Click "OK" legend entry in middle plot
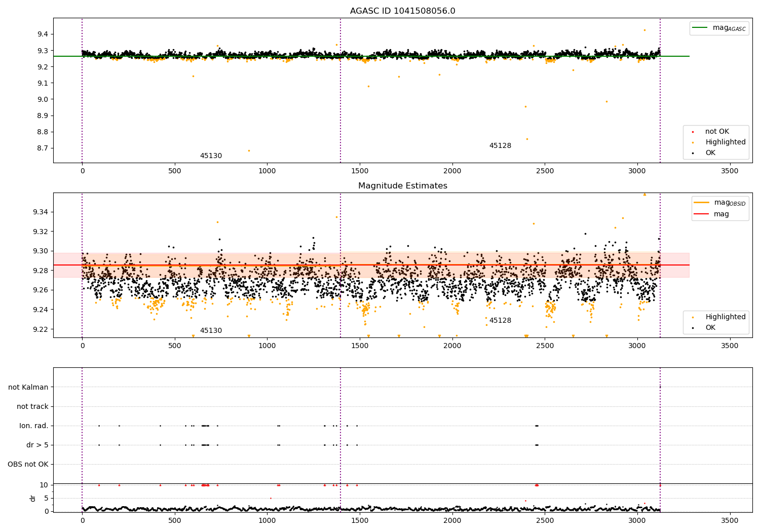 click(x=710, y=328)
